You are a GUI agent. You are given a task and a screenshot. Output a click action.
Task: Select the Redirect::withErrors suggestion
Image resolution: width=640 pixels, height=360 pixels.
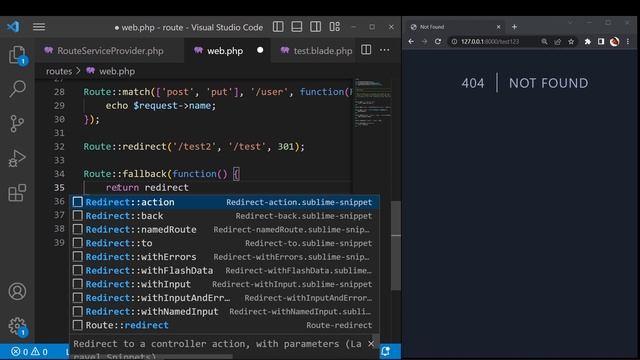(x=224, y=257)
